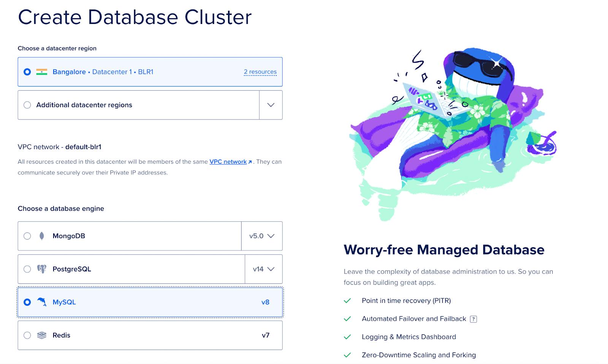This screenshot has width=608, height=364.
Task: Click the MongoDB engine label
Action: (69, 236)
